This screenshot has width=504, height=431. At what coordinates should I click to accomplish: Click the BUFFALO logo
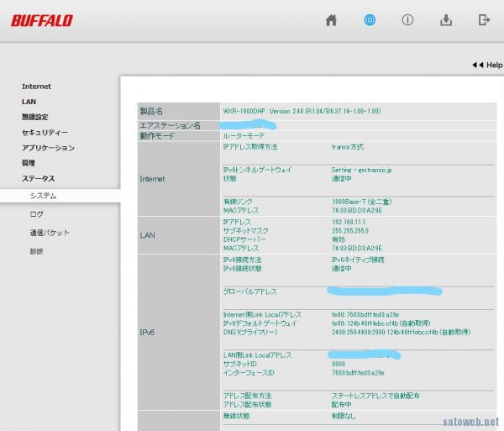42,20
